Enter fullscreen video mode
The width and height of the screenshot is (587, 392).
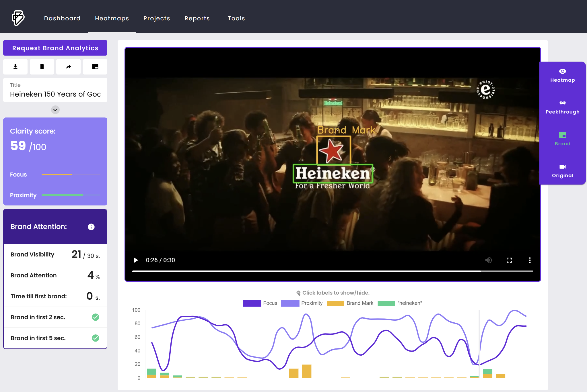[509, 260]
